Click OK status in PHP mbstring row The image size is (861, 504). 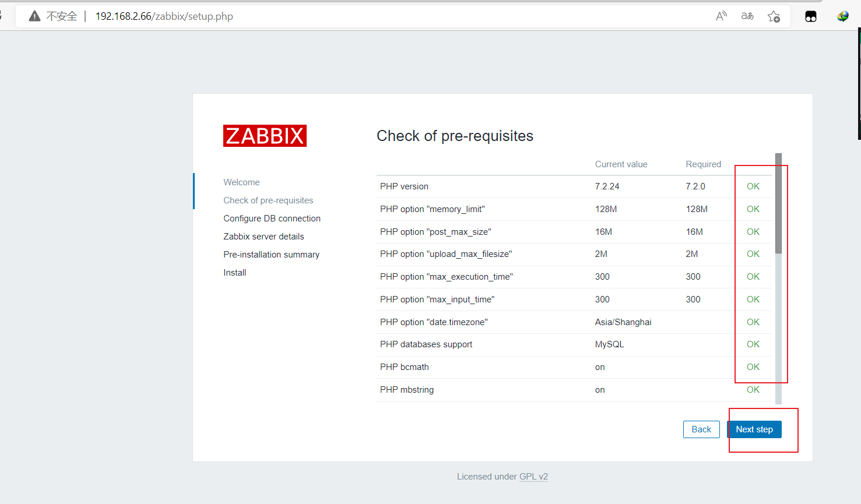(753, 390)
